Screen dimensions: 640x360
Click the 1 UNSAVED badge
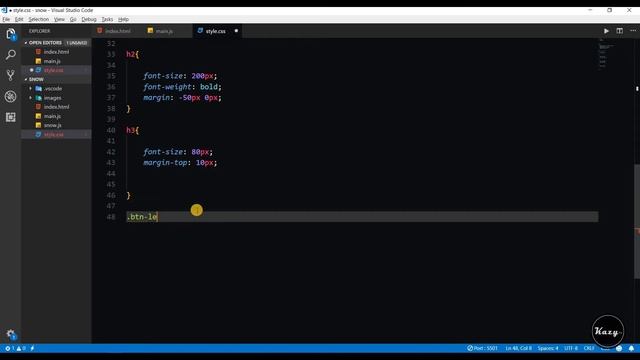(x=77, y=42)
